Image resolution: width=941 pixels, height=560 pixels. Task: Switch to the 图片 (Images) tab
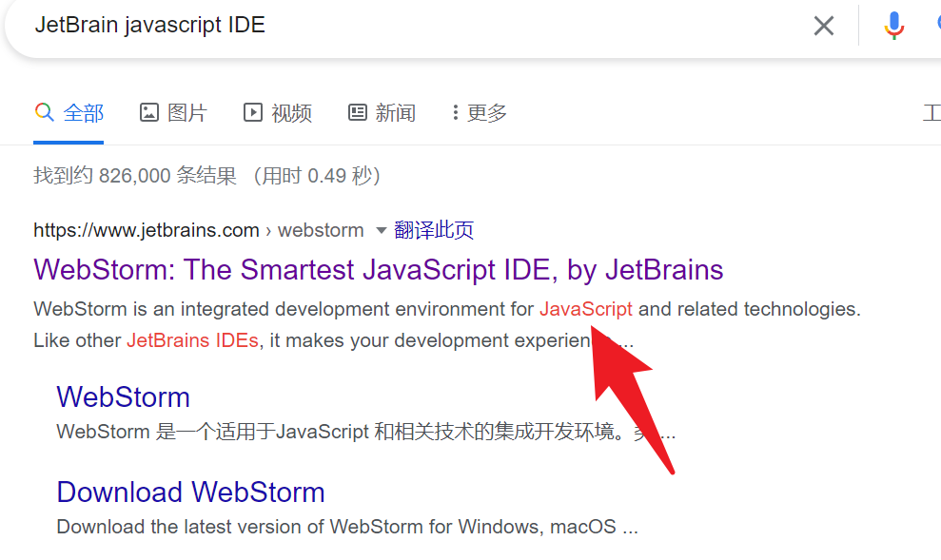click(x=173, y=113)
